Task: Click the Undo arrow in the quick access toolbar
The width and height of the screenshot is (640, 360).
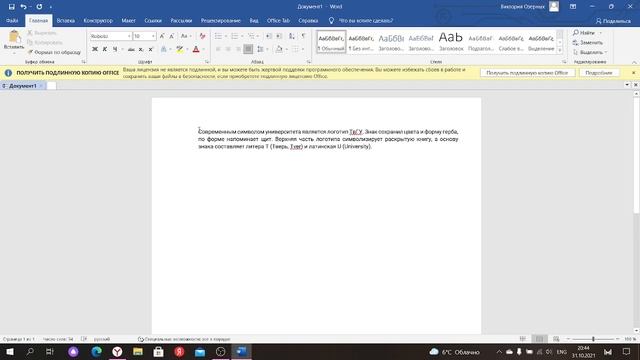Action: 23,7
